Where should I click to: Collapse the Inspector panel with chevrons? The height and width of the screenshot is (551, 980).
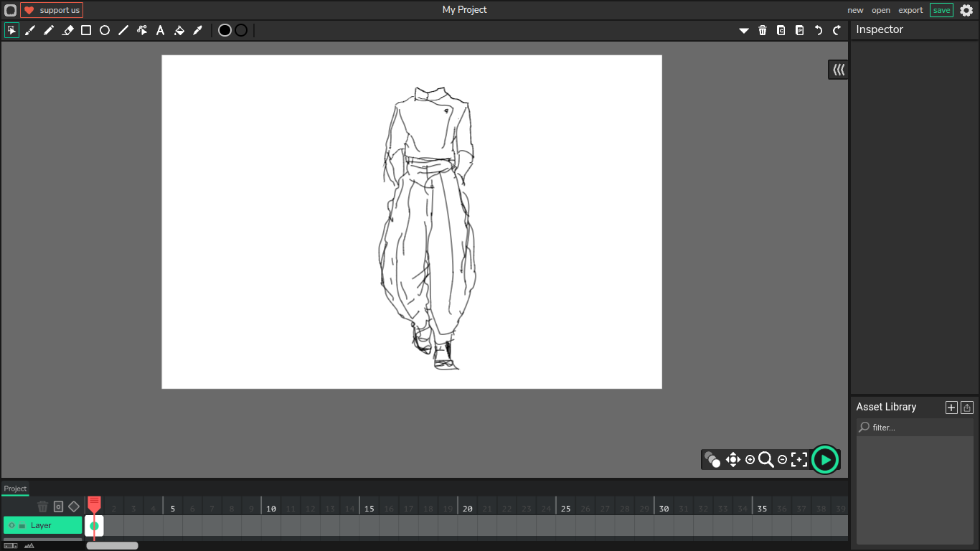838,70
